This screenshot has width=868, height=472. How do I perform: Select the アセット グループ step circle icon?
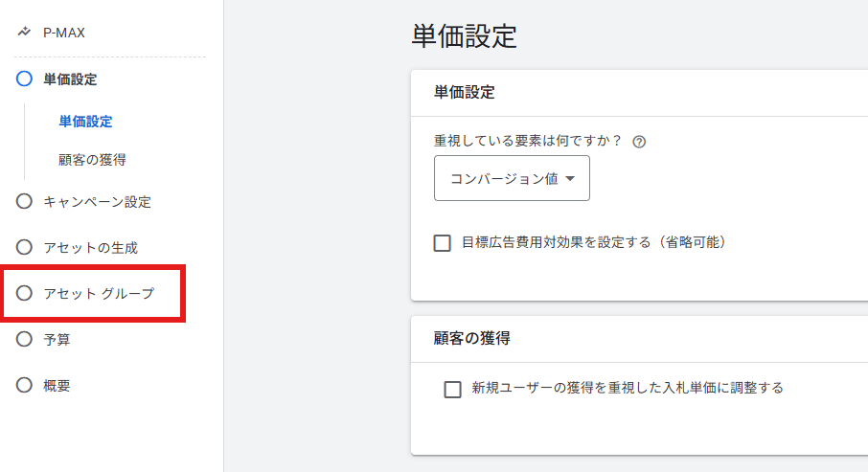tap(25, 293)
